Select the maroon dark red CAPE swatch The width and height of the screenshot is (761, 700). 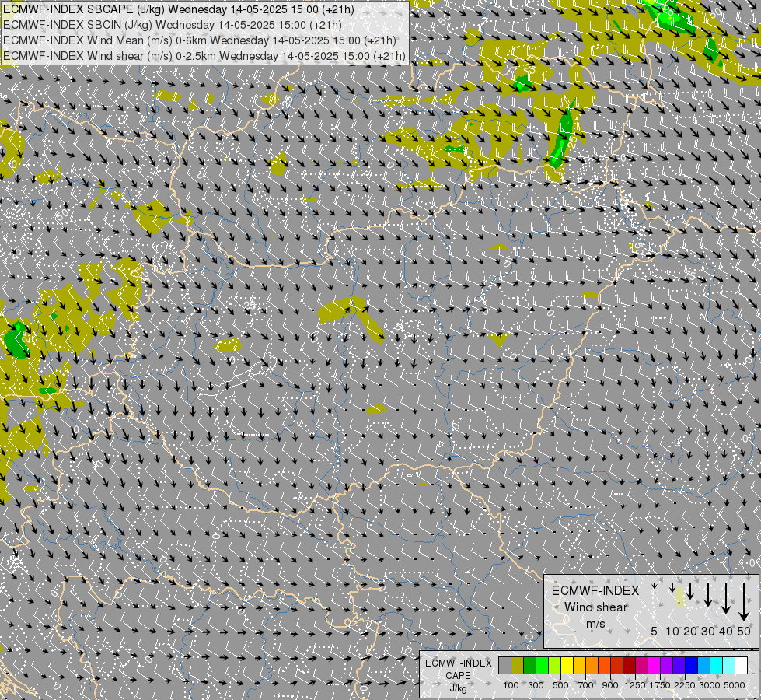click(630, 666)
